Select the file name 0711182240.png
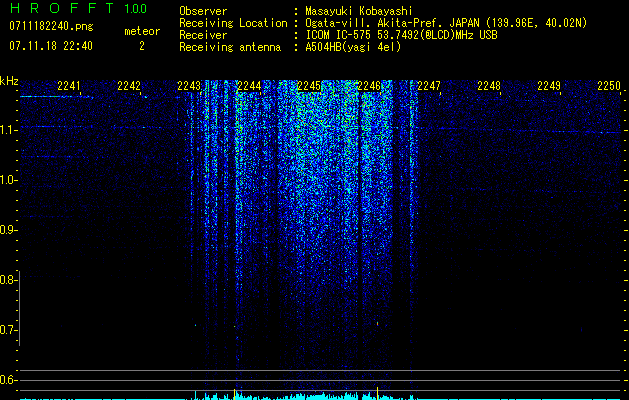Viewport: 629px width, 400px height. point(51,27)
